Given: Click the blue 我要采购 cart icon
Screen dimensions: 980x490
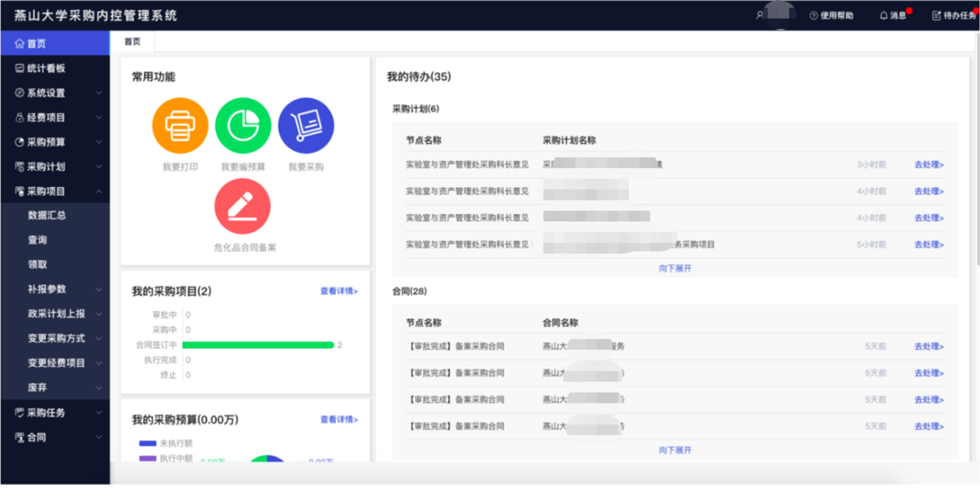Looking at the screenshot, I should coord(306,126).
